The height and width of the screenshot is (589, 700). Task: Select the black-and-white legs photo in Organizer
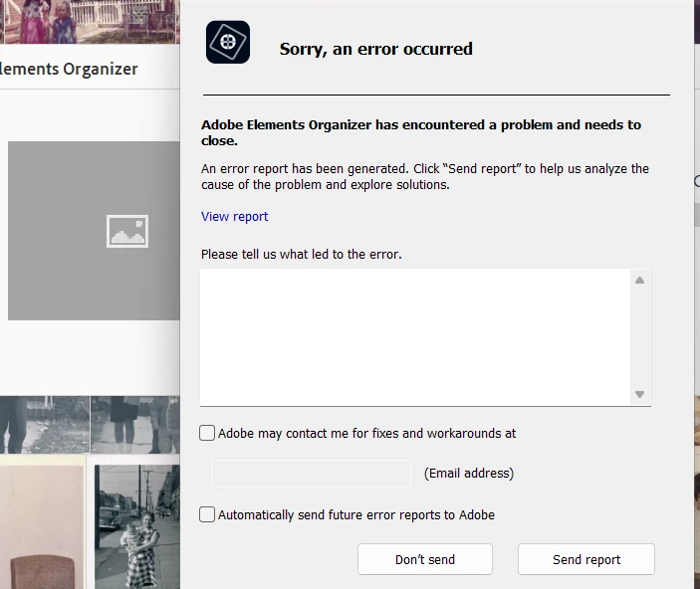click(134, 425)
